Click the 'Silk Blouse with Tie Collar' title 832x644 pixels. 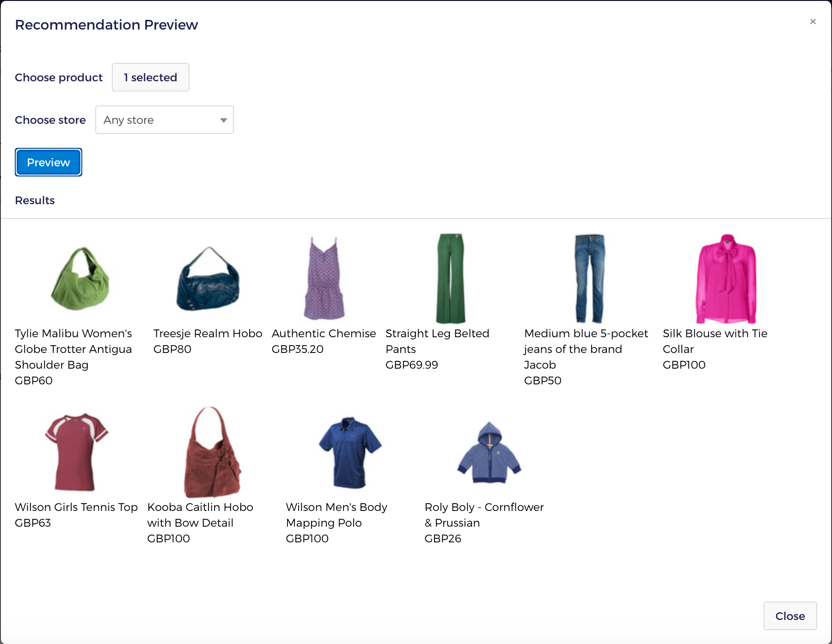[715, 341]
